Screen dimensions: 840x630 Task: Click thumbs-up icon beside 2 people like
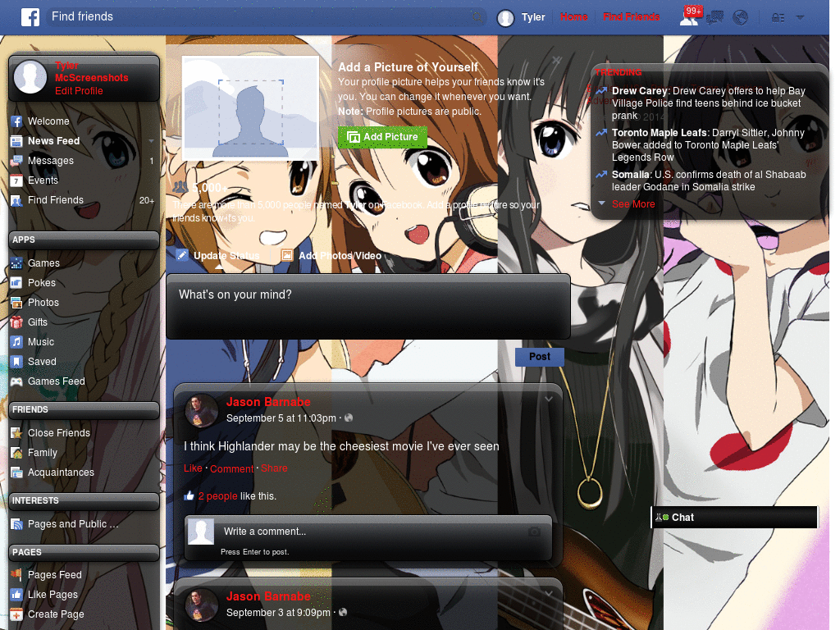pos(189,496)
